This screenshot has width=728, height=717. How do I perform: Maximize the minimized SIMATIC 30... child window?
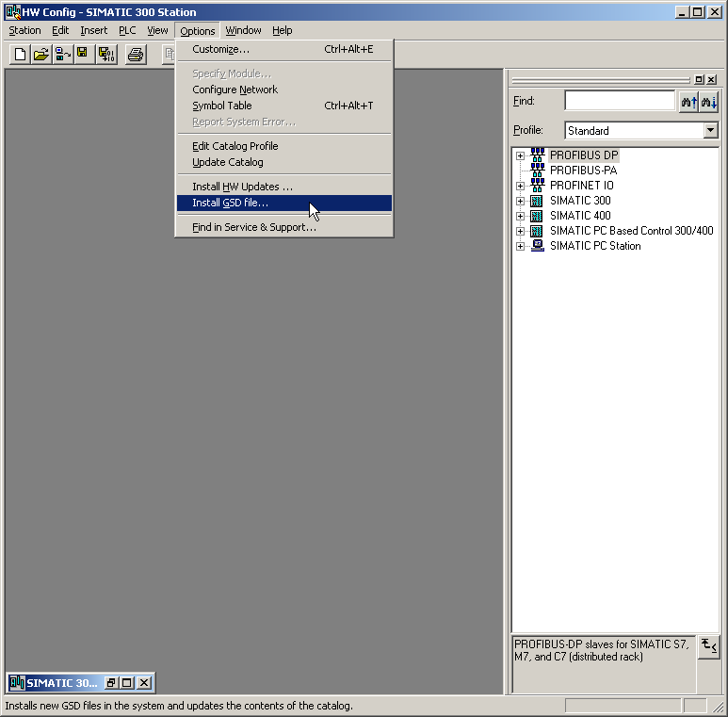[x=127, y=683]
